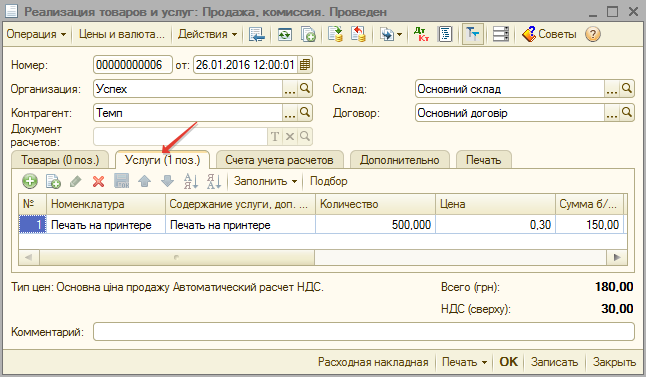Click the ellipsis select button for Организация

(290, 89)
